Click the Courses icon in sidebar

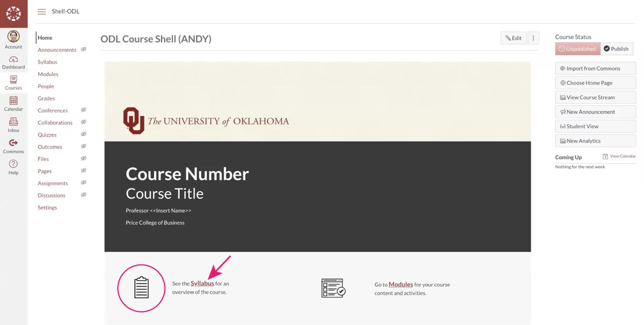[14, 80]
